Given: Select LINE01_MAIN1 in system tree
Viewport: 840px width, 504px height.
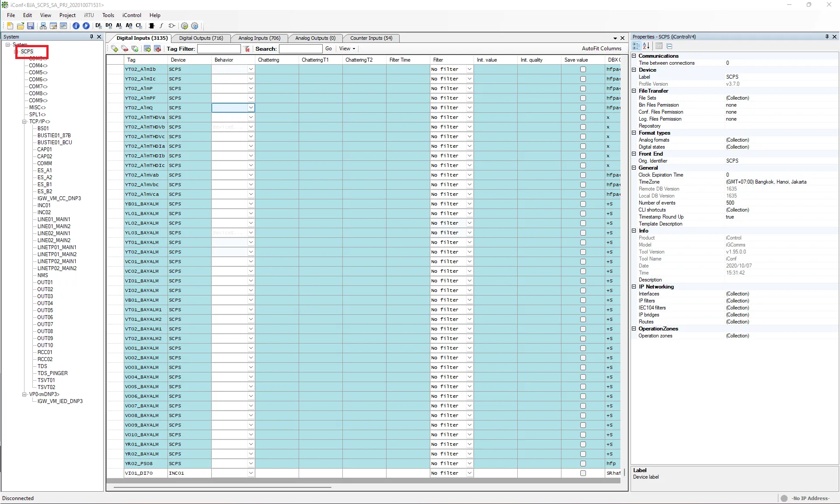Looking at the screenshot, I should click(54, 219).
